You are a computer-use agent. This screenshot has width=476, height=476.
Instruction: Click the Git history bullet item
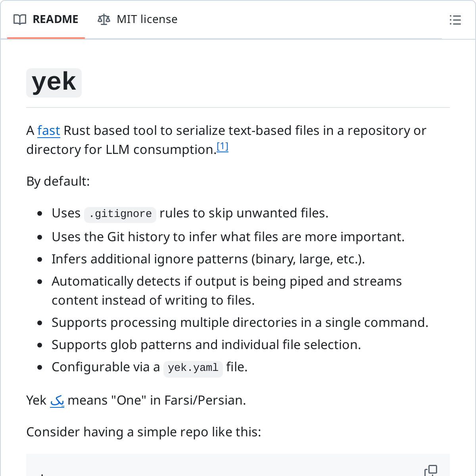click(x=228, y=237)
